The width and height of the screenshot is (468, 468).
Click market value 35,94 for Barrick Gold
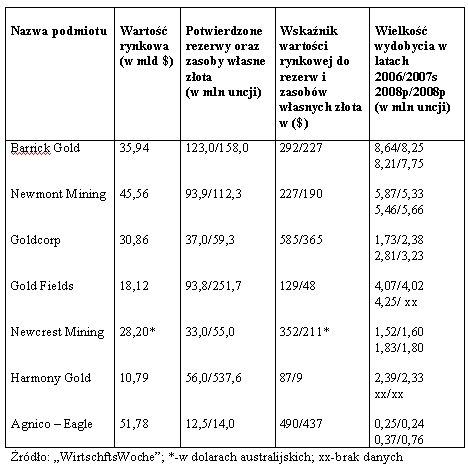point(134,148)
